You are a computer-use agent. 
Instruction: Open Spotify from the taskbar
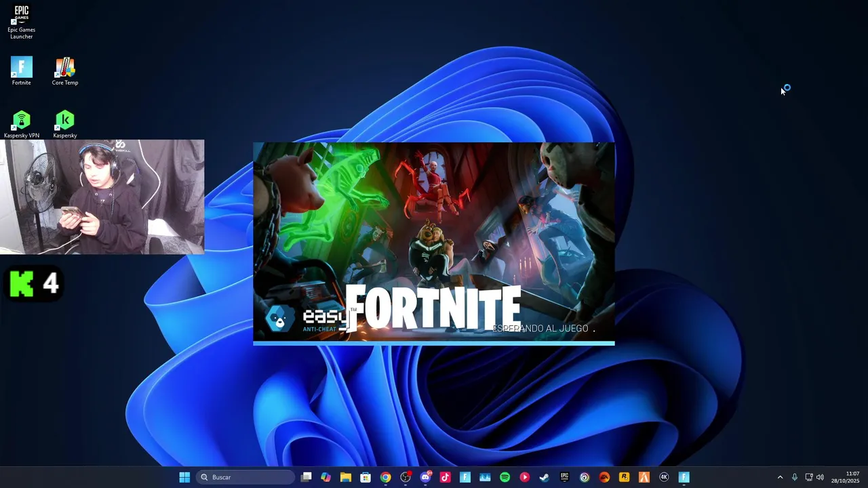click(505, 477)
